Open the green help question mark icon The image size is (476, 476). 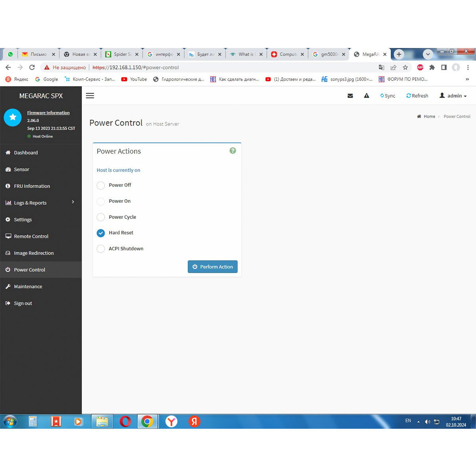233,151
